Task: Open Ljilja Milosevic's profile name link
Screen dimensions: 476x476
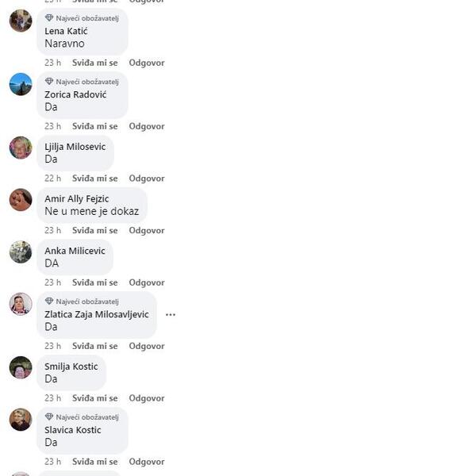Action: point(75,147)
